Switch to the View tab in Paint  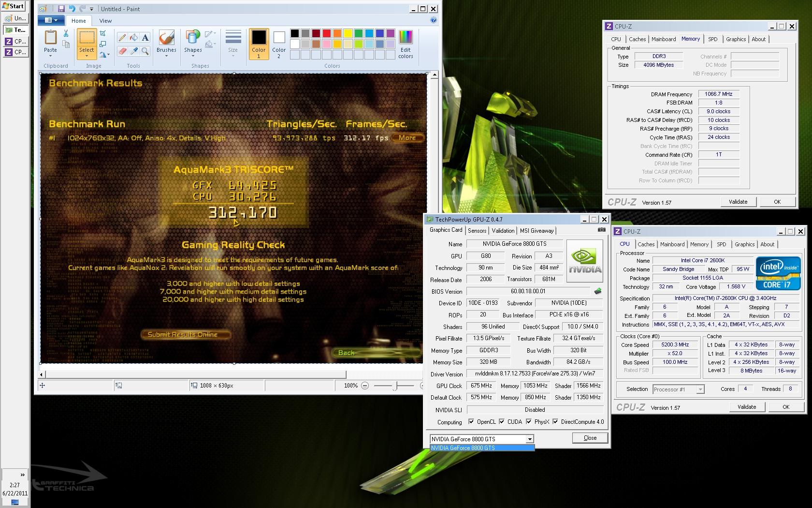pyautogui.click(x=105, y=21)
